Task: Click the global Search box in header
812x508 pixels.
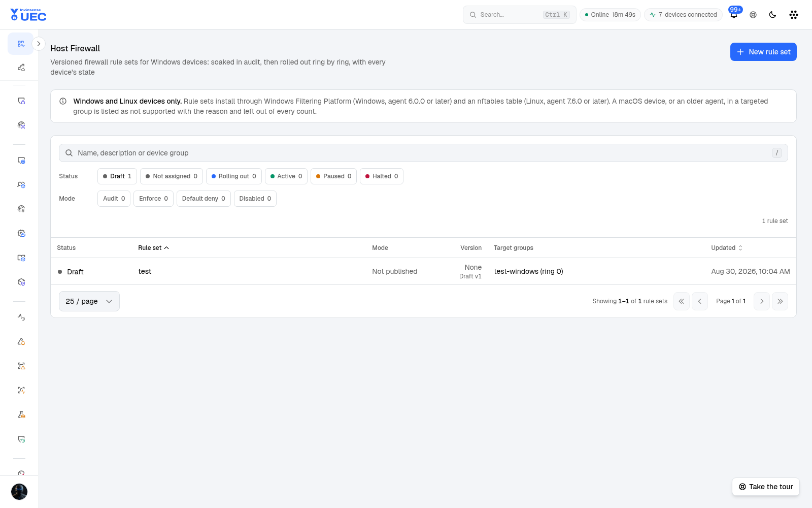Action: click(520, 15)
